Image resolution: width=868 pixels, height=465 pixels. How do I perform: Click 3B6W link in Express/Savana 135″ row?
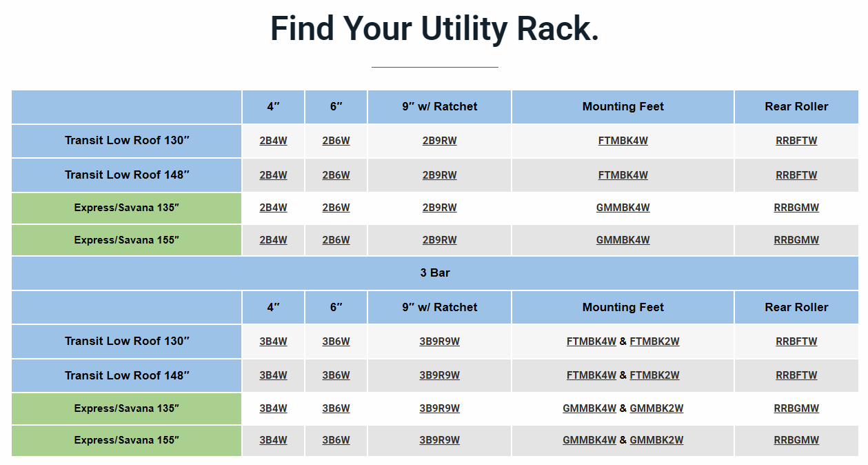coord(336,408)
